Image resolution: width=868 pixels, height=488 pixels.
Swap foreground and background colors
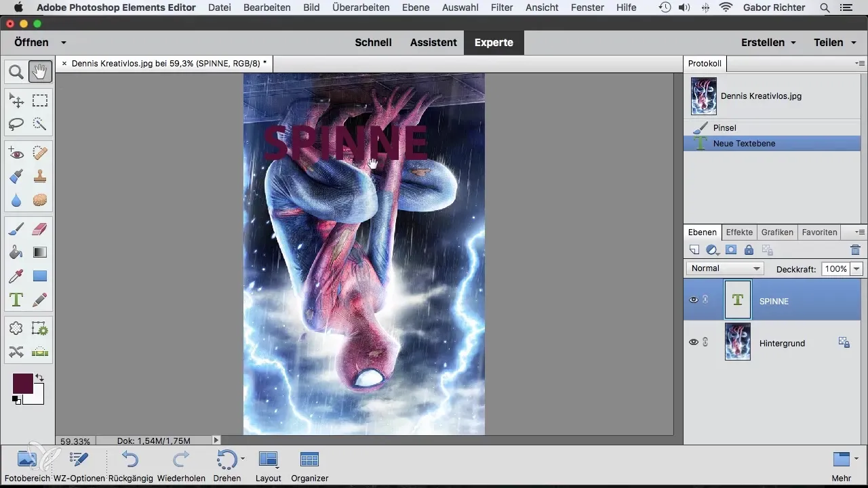(x=39, y=378)
